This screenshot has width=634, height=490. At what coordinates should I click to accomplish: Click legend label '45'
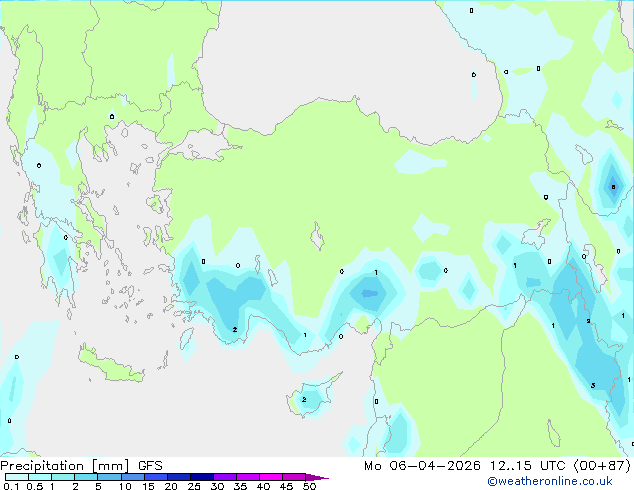286,486
